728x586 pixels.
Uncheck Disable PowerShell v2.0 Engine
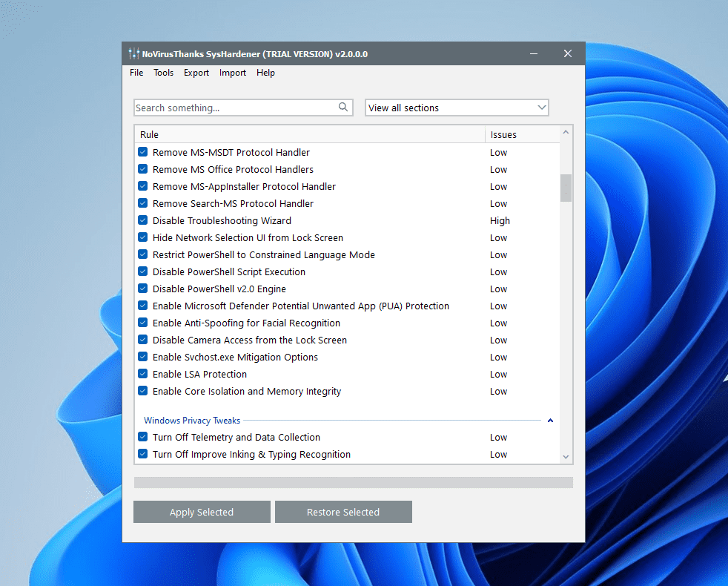[143, 289]
